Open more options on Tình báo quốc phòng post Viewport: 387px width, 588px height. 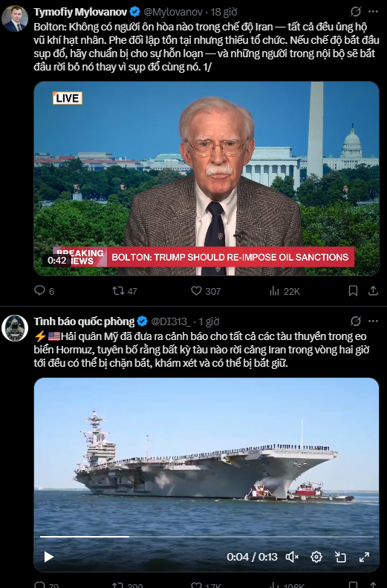(x=373, y=321)
